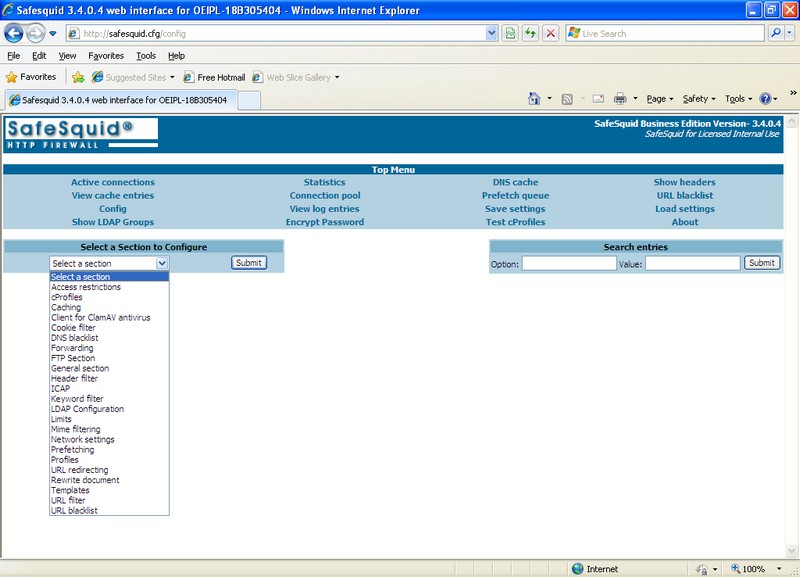The height and width of the screenshot is (577, 800).
Task: Open the About link
Action: point(685,222)
